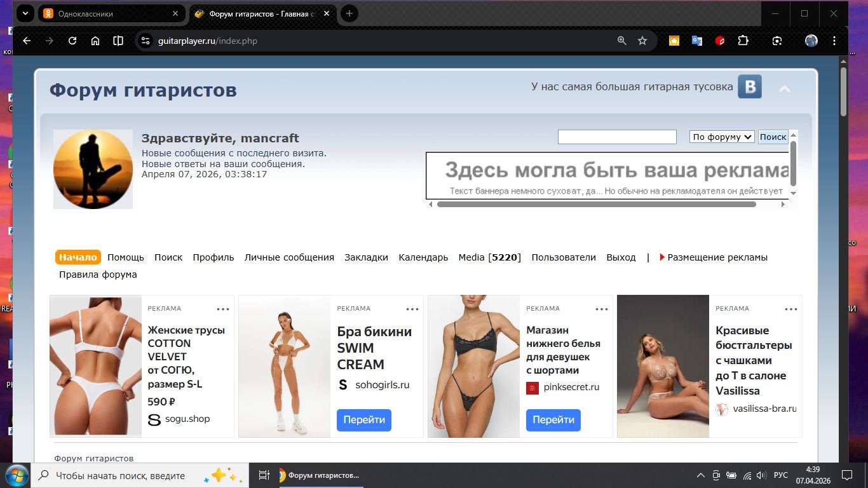868x488 pixels.
Task: Open a new browser tab
Action: pyautogui.click(x=349, y=13)
